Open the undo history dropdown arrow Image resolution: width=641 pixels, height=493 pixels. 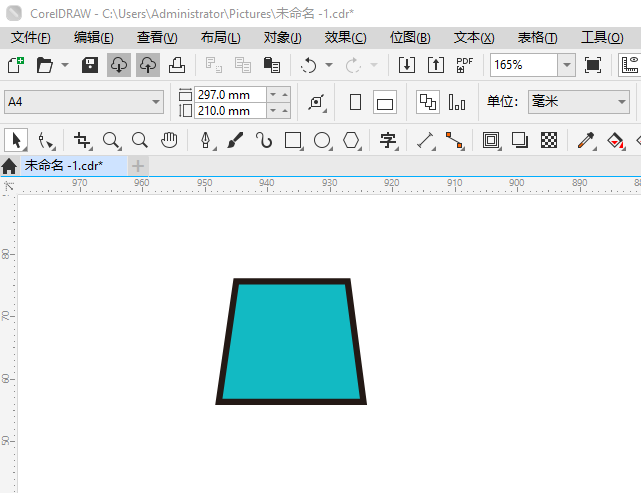329,65
